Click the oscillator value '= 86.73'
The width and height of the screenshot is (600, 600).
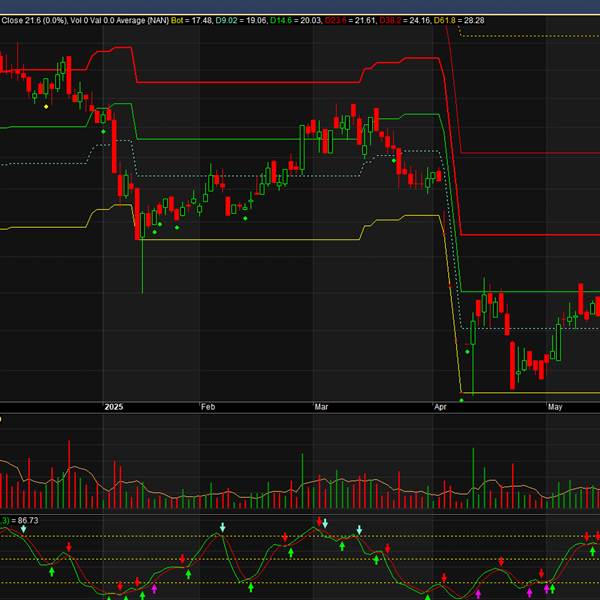pyautogui.click(x=25, y=520)
